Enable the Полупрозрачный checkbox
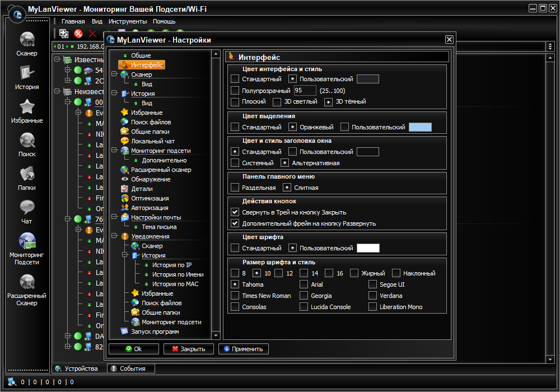This screenshot has width=560, height=392. tap(235, 91)
